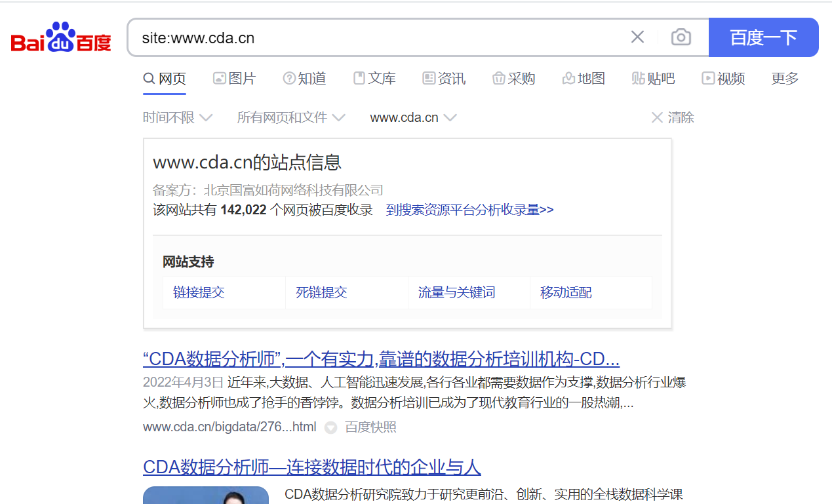832x504 pixels.
Task: Switch to the 贴吧 tab
Action: pyautogui.click(x=654, y=79)
